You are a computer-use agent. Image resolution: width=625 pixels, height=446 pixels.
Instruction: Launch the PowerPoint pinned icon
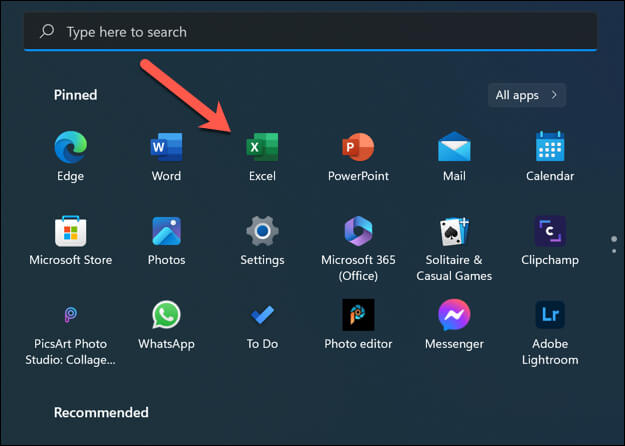[358, 147]
